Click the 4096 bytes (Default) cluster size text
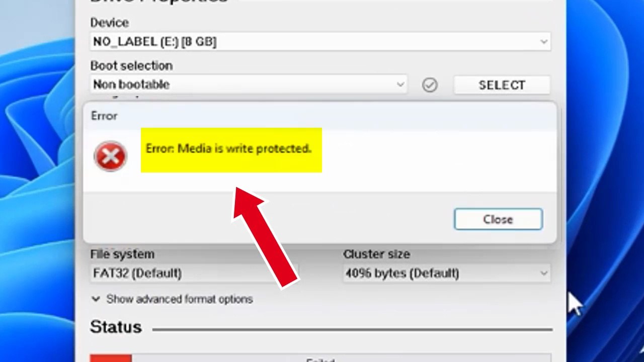644x362 pixels. click(401, 273)
